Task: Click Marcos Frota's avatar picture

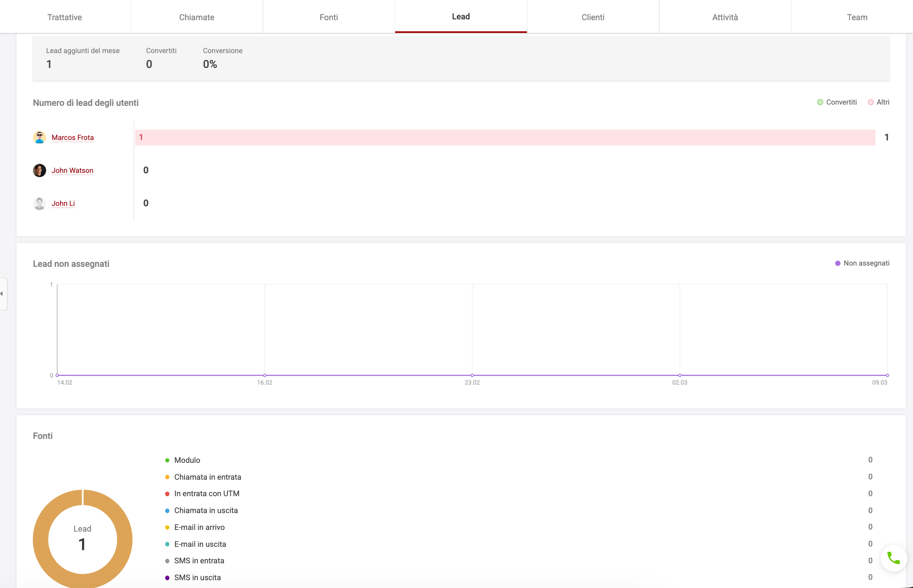Action: [x=40, y=138]
